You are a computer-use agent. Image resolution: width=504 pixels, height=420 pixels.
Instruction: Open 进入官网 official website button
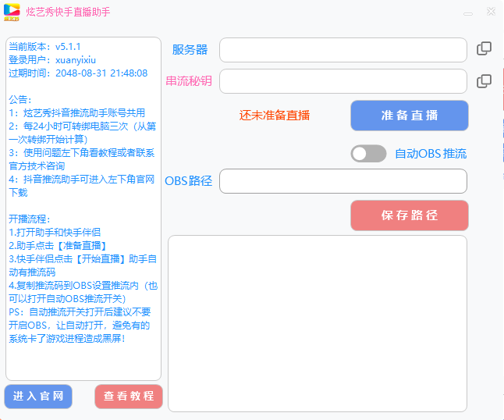point(38,397)
